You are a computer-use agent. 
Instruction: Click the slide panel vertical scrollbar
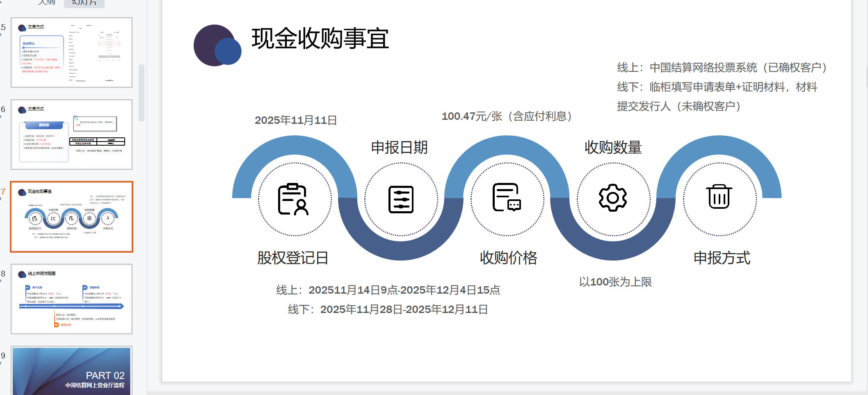pos(142,93)
